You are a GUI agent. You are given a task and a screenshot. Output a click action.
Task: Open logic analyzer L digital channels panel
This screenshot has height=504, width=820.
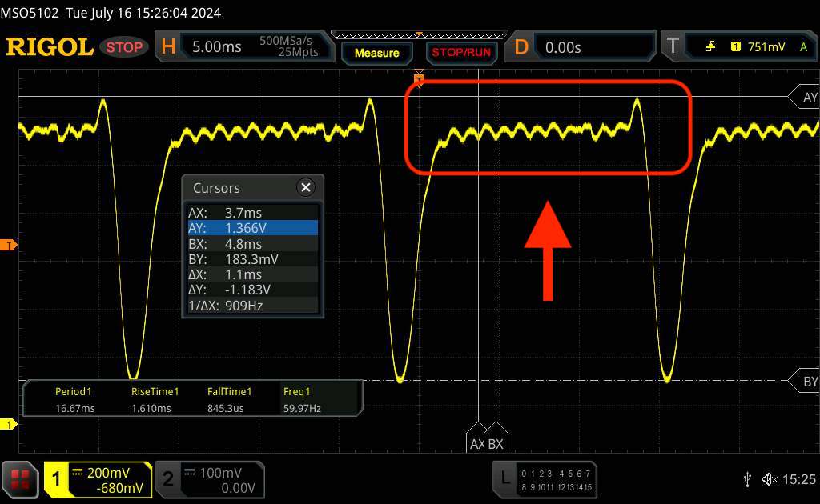[x=545, y=480]
